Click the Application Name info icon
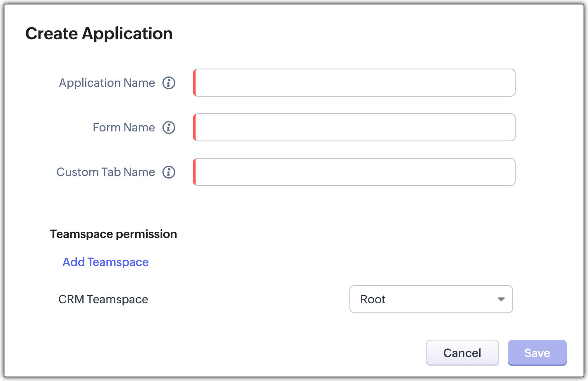Image resolution: width=588 pixels, height=381 pixels. [x=169, y=83]
